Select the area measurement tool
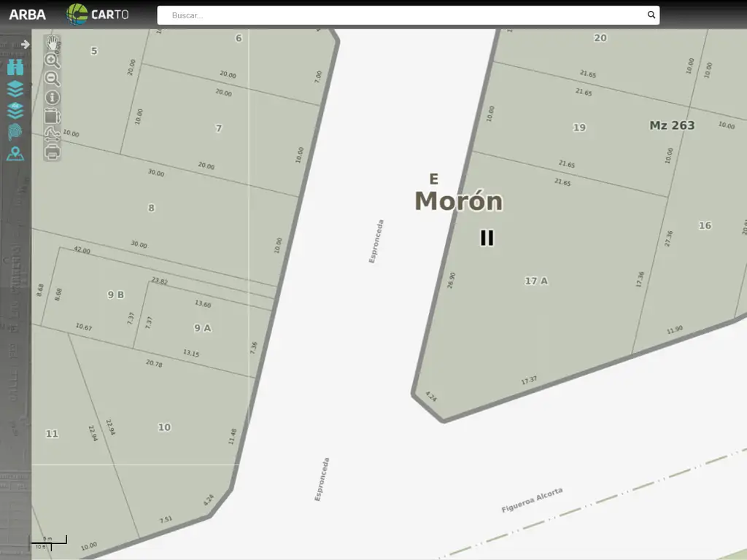This screenshot has width=747, height=560. click(x=52, y=115)
